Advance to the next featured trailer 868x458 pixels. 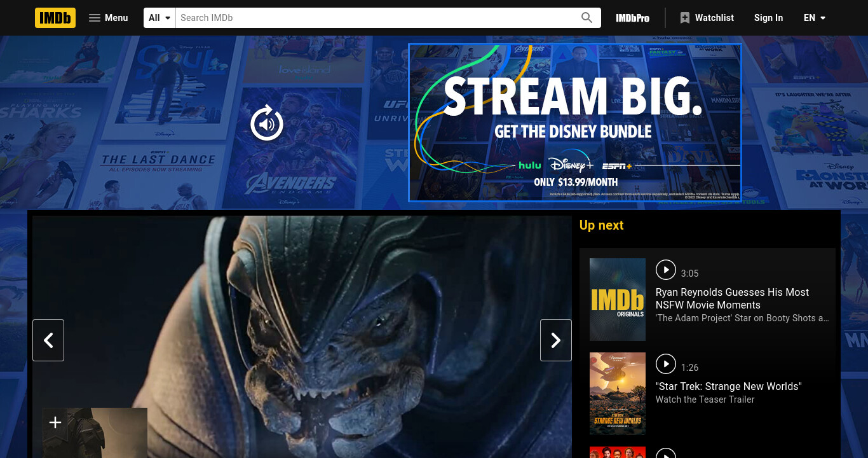[556, 340]
